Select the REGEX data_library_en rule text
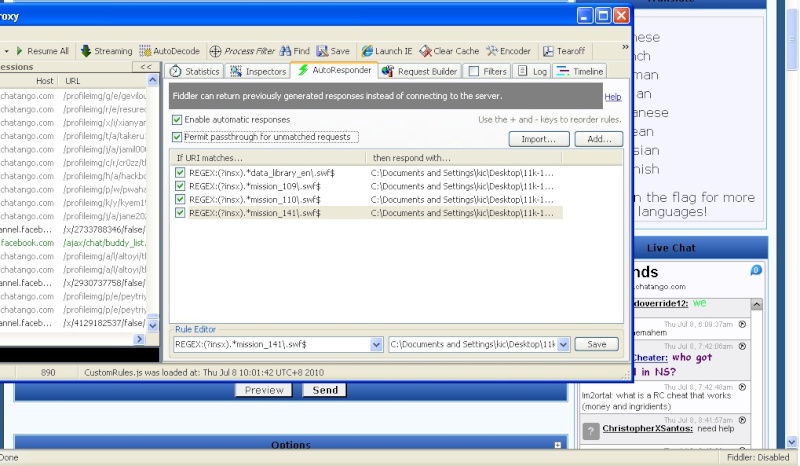The image size is (800, 466). point(262,173)
